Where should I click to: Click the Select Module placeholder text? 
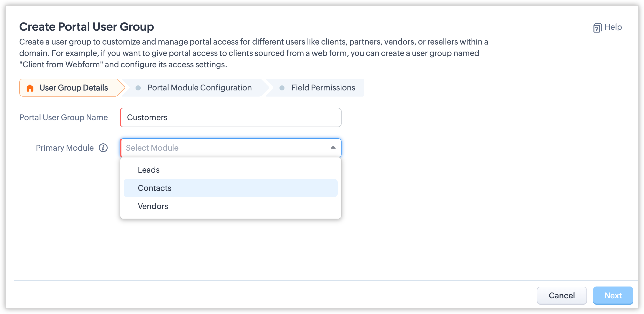tap(152, 148)
